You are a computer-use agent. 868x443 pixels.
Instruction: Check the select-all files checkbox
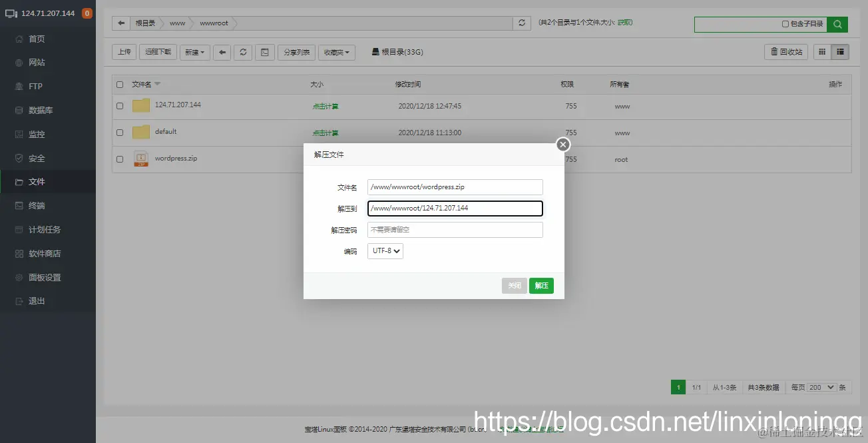coord(120,85)
